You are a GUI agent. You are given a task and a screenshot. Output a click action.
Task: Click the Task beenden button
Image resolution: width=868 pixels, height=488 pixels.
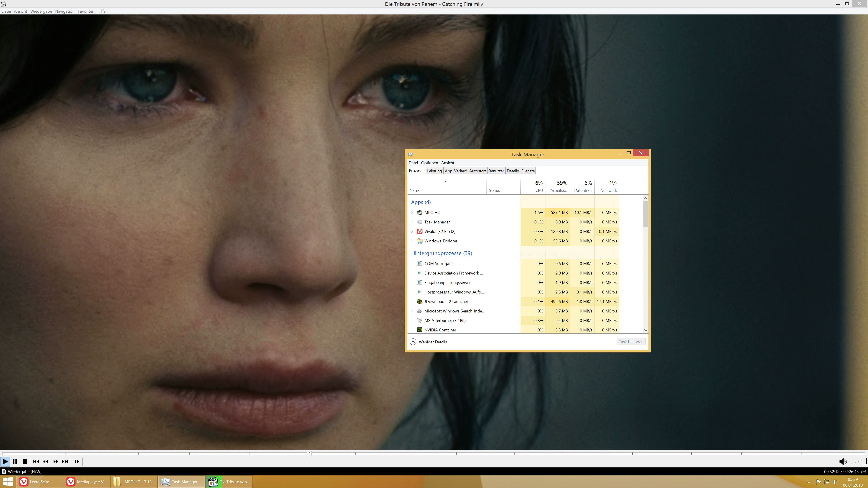[631, 342]
